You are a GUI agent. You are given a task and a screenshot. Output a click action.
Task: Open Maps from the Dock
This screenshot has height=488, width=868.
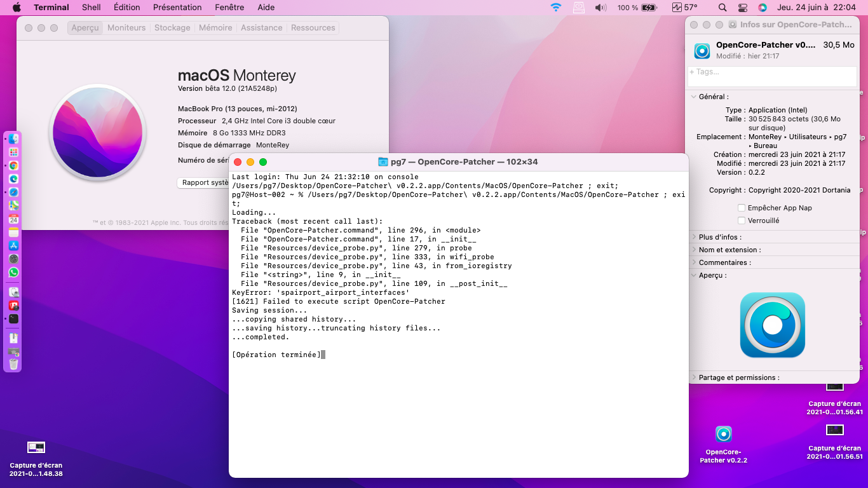click(x=13, y=205)
